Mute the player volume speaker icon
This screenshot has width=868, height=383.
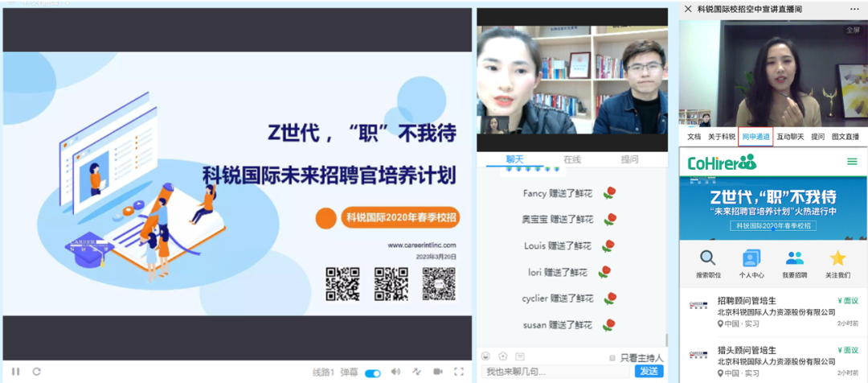click(x=395, y=372)
